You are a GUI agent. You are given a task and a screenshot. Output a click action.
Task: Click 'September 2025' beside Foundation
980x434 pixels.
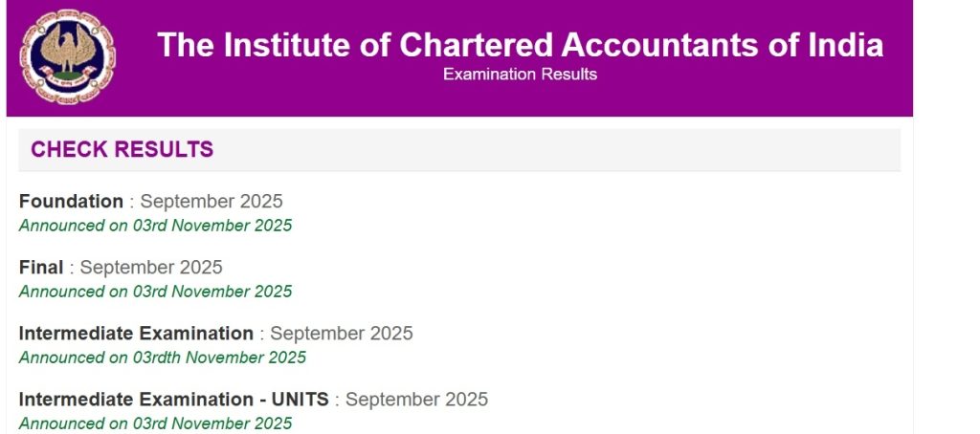pos(212,202)
